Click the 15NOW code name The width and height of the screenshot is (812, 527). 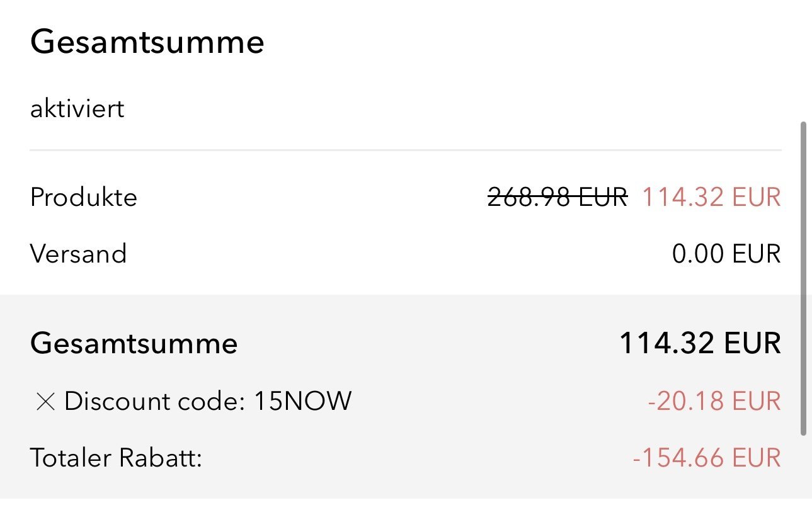[302, 402]
